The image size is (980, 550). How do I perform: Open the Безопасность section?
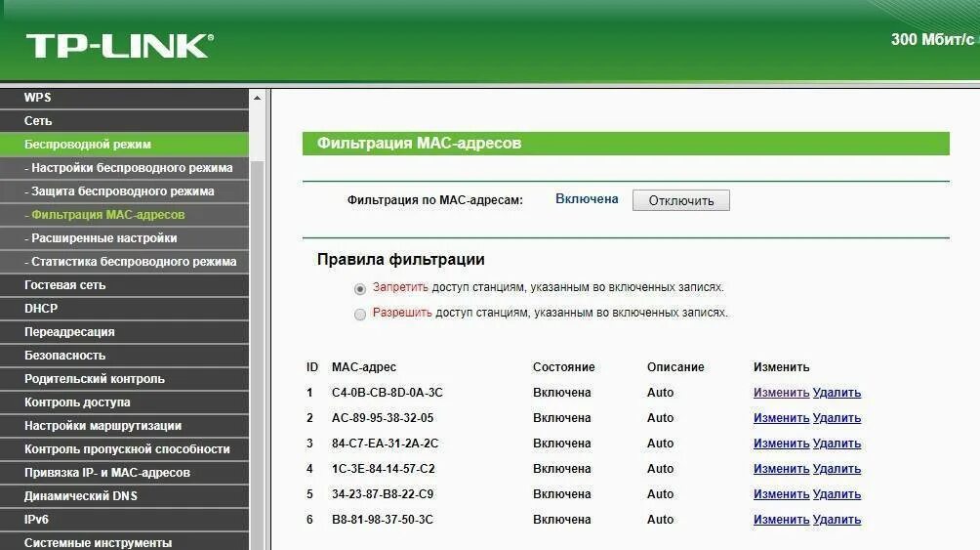pos(124,356)
